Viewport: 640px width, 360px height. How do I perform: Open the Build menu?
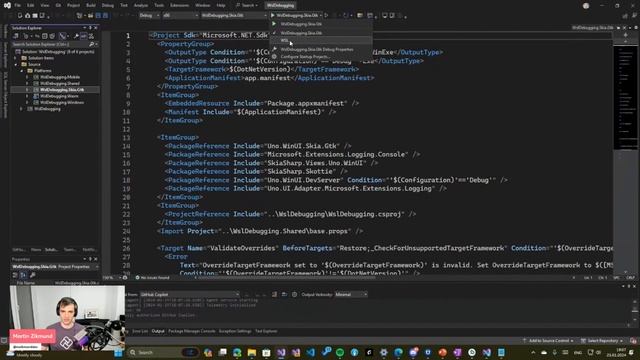[91, 5]
